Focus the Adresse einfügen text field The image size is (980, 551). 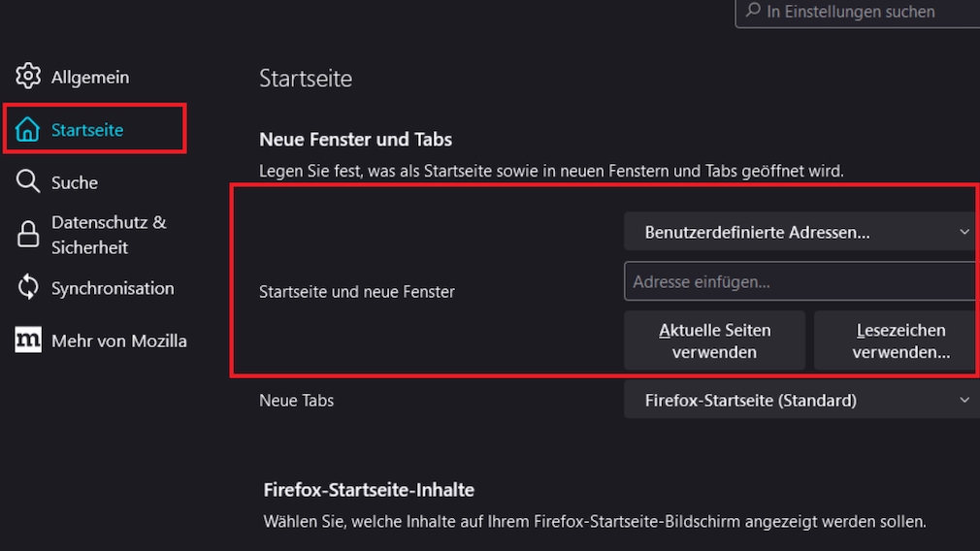800,282
